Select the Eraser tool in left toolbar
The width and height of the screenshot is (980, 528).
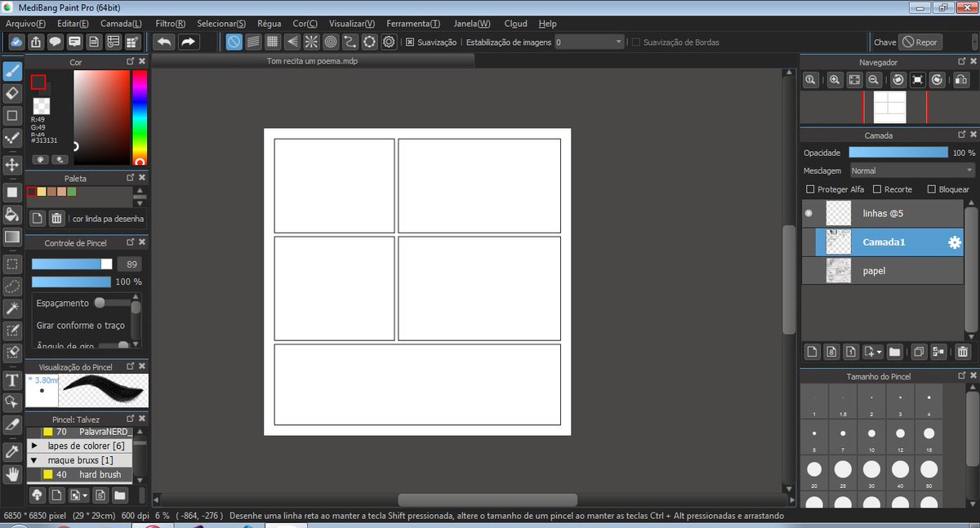point(12,93)
